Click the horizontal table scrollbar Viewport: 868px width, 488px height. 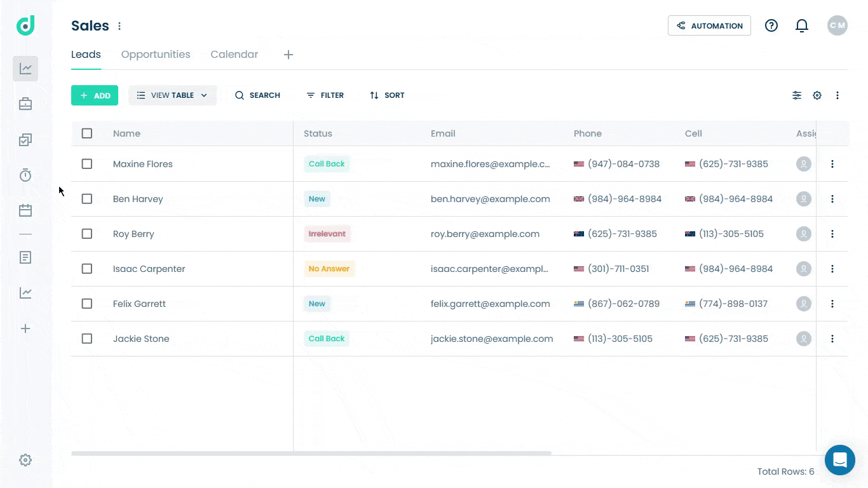tap(311, 453)
